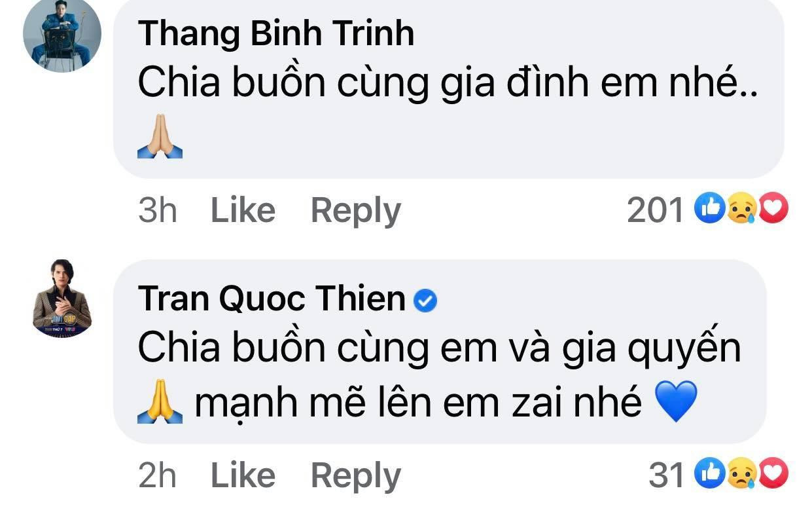
Task: Click the blue heart emoji in second comment
Action: pyautogui.click(x=675, y=401)
